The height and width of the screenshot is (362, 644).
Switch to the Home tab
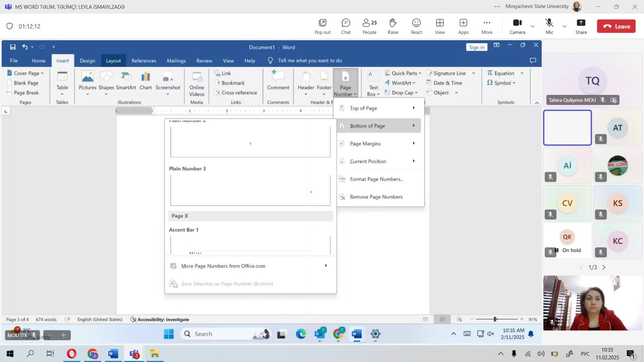pyautogui.click(x=39, y=61)
